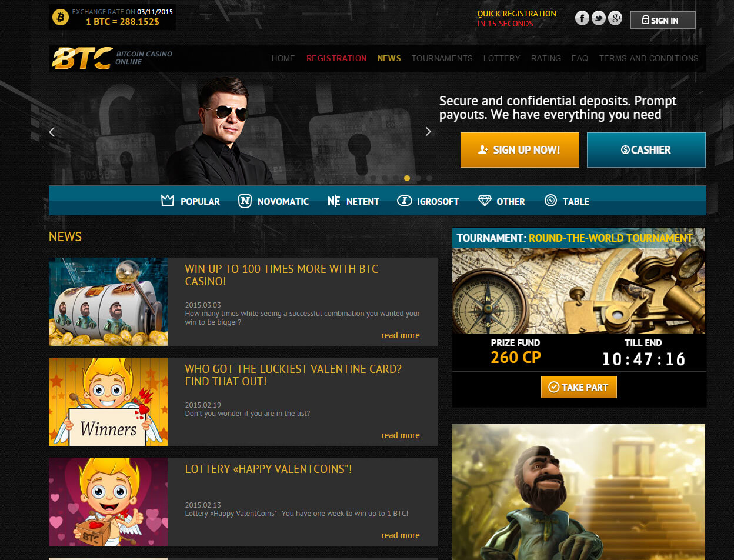Open the compass and map tournament image
Viewport: 734px width, 560px height.
point(579,291)
